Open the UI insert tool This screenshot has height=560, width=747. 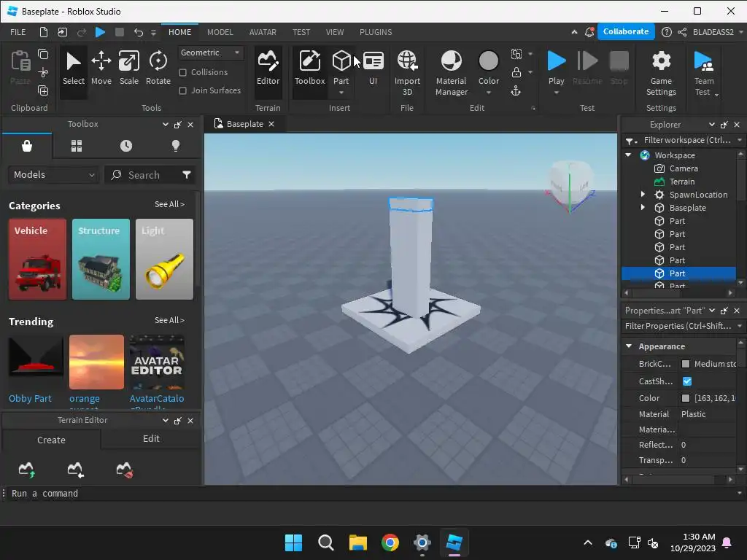point(373,69)
